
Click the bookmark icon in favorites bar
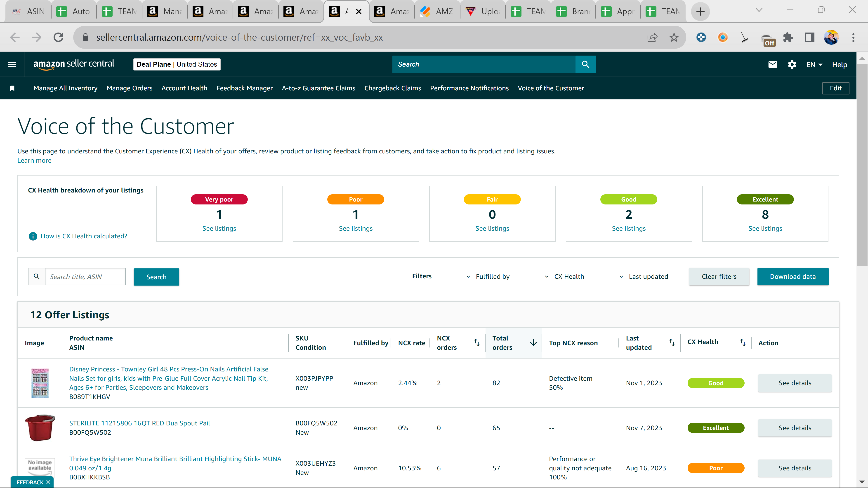(12, 88)
